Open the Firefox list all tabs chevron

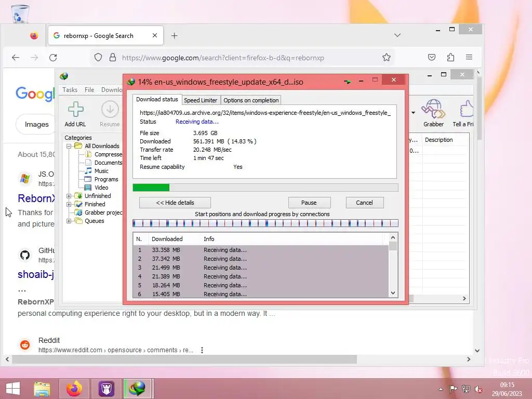397,35
